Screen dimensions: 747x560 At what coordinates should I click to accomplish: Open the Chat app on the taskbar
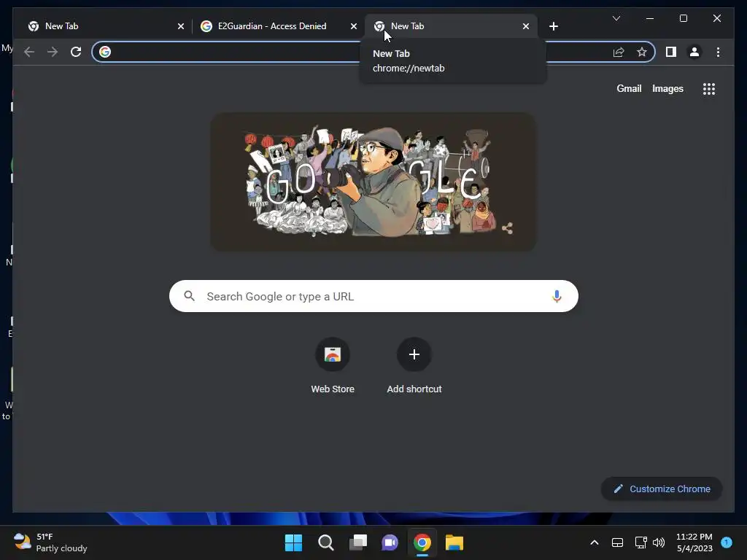tap(390, 542)
